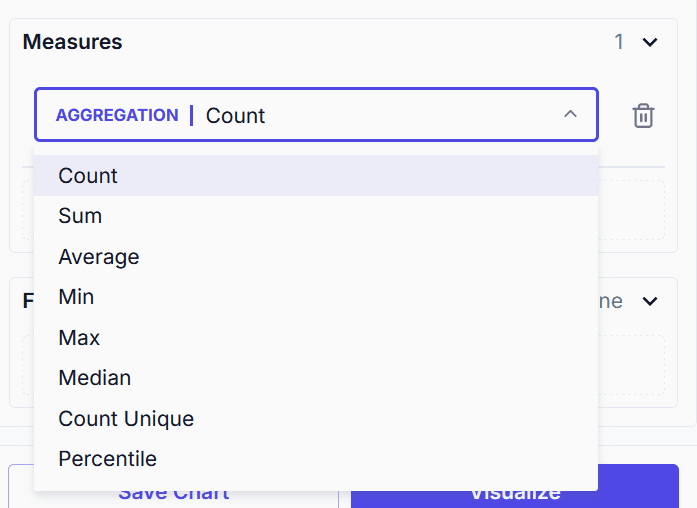Close the aggregation dropdown with the up arrow
Screen dimensions: 697x508
tap(570, 115)
